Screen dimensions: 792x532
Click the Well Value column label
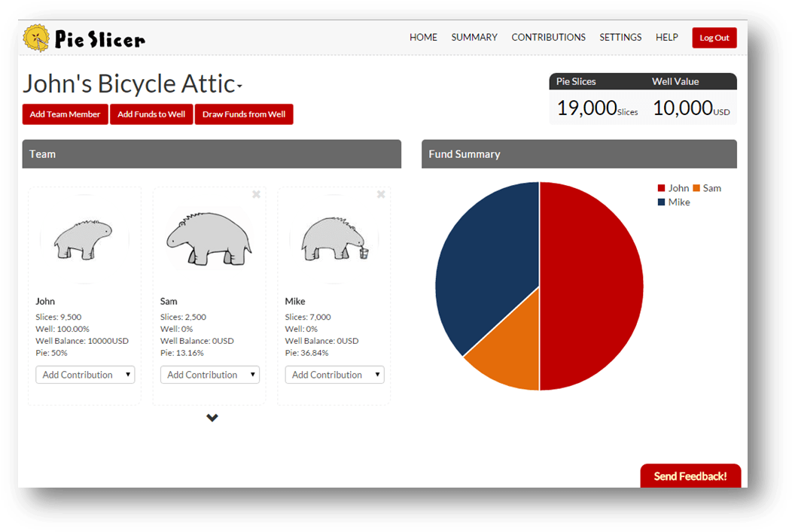[x=675, y=81]
